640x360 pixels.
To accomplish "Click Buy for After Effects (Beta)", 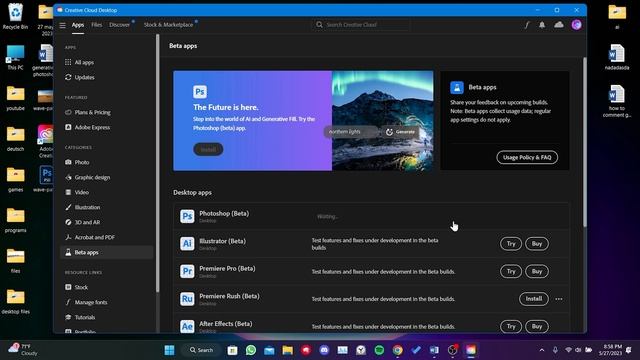I will pyautogui.click(x=537, y=327).
